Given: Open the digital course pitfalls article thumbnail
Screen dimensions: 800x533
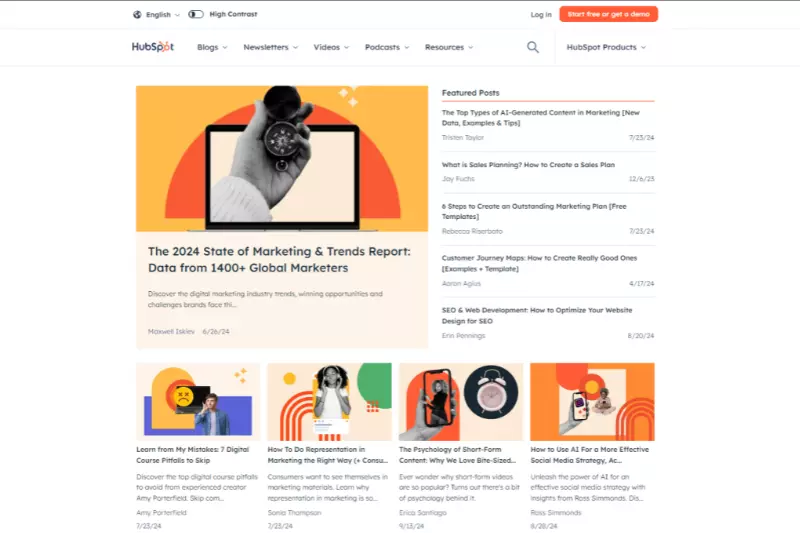Looking at the screenshot, I should pyautogui.click(x=198, y=401).
